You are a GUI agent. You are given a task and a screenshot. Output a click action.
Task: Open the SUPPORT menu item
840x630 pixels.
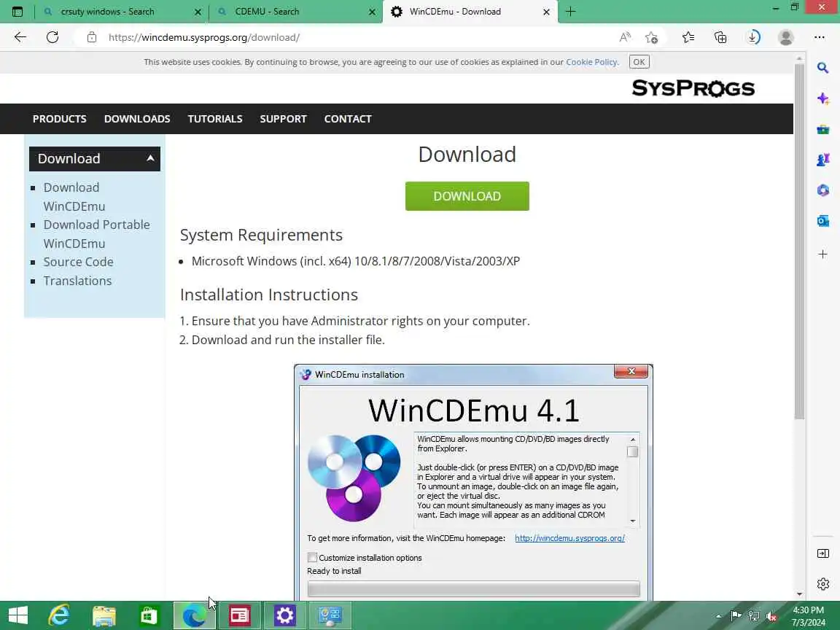pyautogui.click(x=284, y=119)
